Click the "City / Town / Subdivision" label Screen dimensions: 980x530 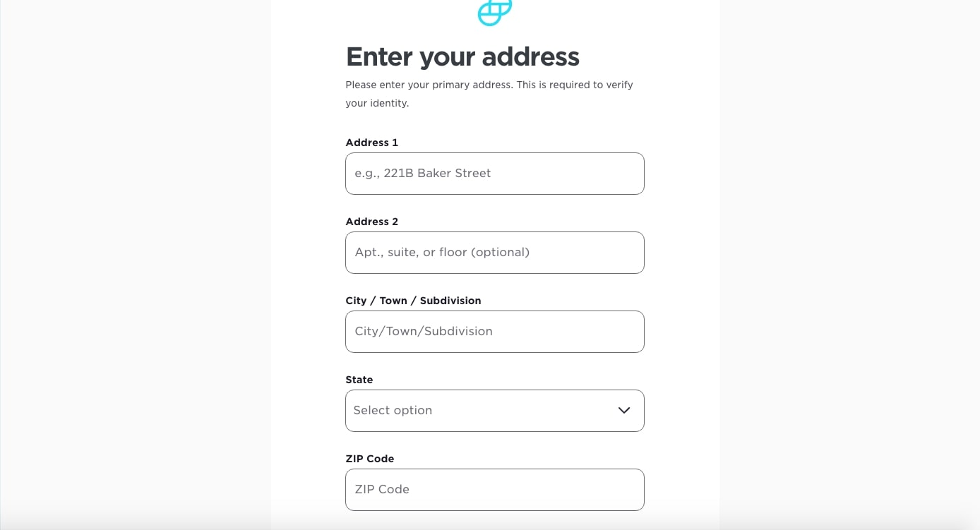413,301
